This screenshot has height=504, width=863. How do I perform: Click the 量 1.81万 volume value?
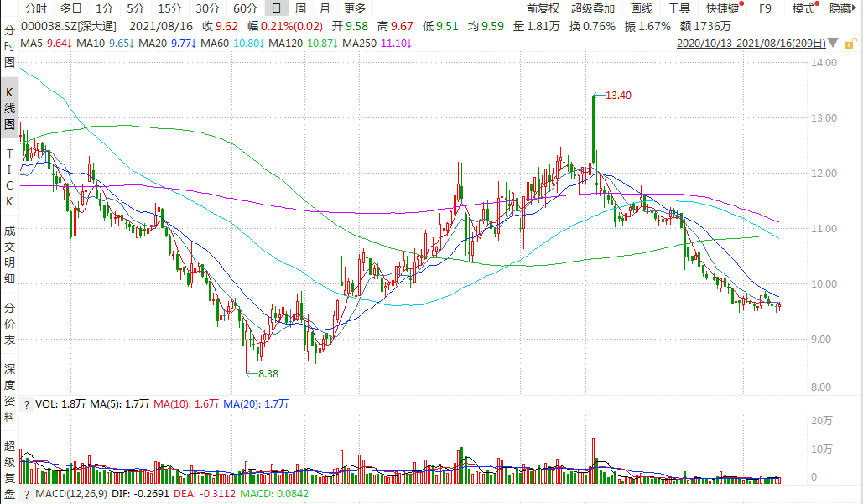(536, 26)
